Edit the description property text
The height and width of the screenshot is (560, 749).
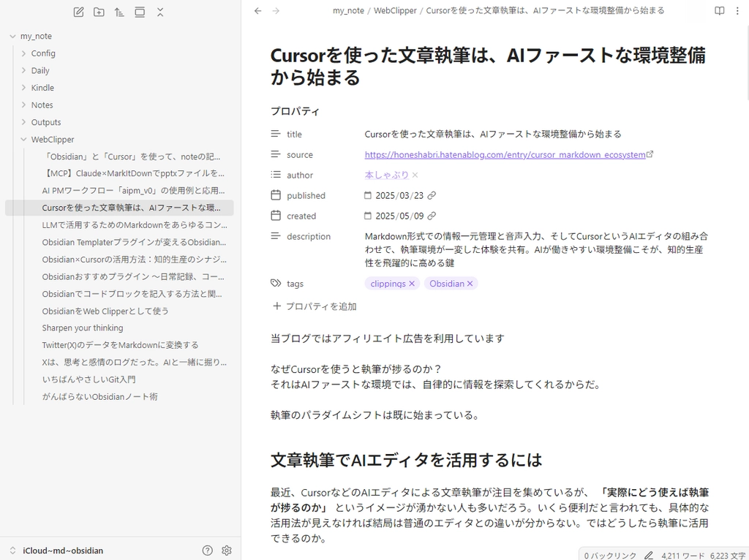[538, 249]
